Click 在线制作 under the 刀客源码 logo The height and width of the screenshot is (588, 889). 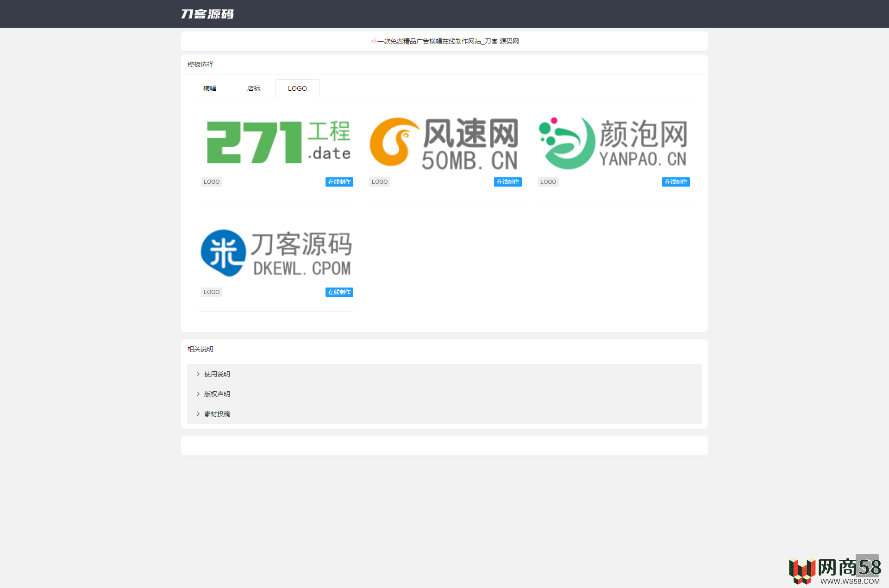pos(339,292)
